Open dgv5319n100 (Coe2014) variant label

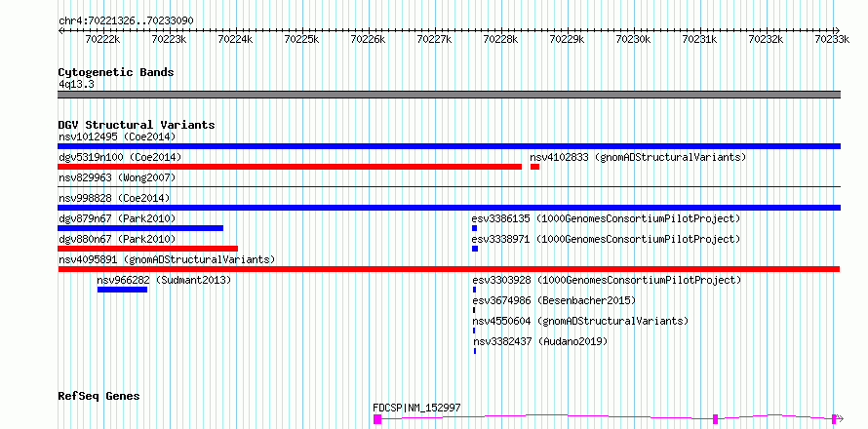click(120, 157)
